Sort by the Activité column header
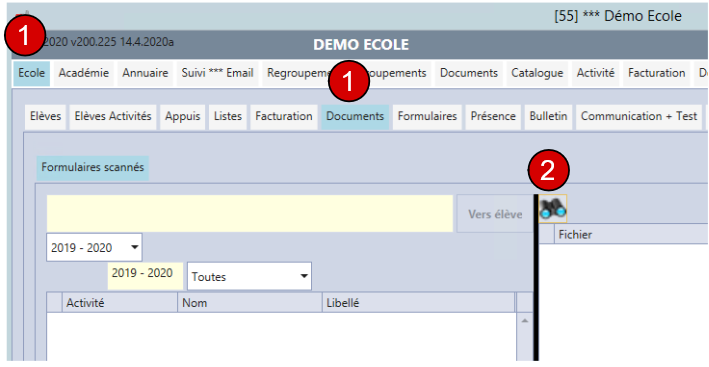The height and width of the screenshot is (367, 709). (119, 302)
